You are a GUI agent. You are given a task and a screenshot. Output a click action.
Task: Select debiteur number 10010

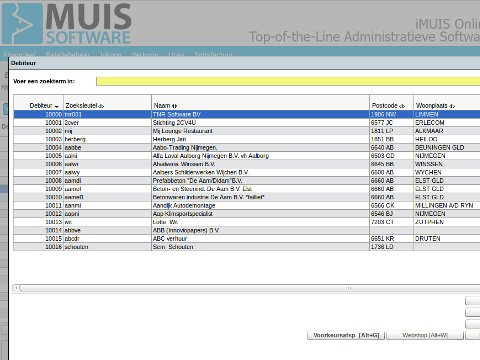(x=54, y=197)
